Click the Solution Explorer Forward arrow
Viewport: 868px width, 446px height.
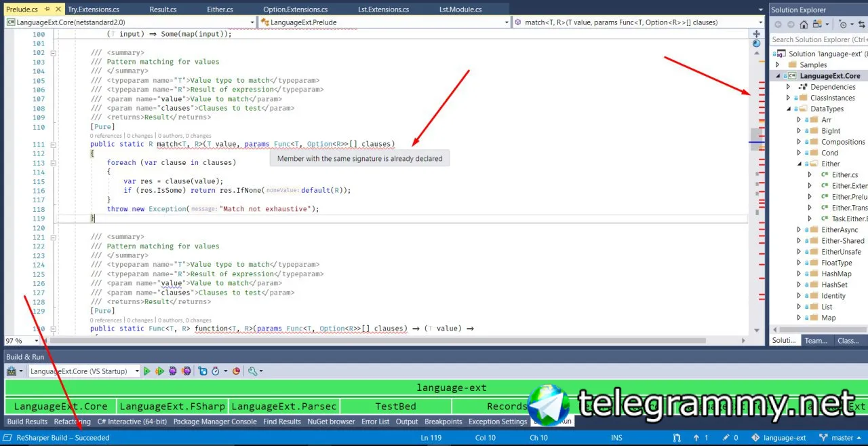(x=791, y=24)
